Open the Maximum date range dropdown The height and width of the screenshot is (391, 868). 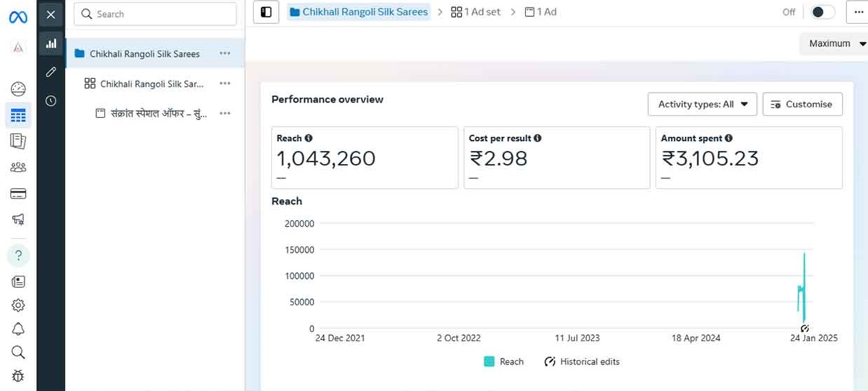coord(833,44)
